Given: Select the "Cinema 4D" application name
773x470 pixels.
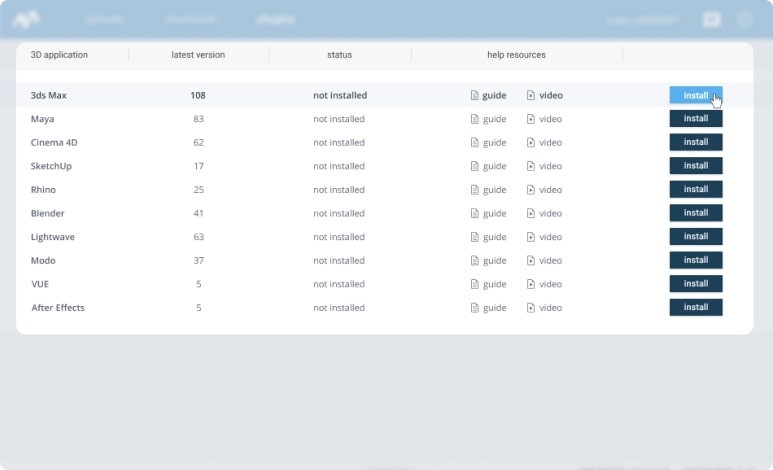Looking at the screenshot, I should pos(54,143).
